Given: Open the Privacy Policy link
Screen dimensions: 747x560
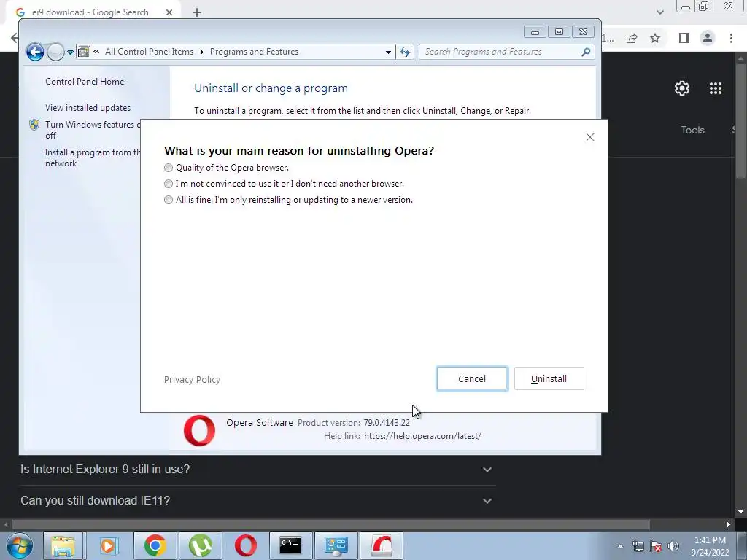Looking at the screenshot, I should [x=192, y=379].
